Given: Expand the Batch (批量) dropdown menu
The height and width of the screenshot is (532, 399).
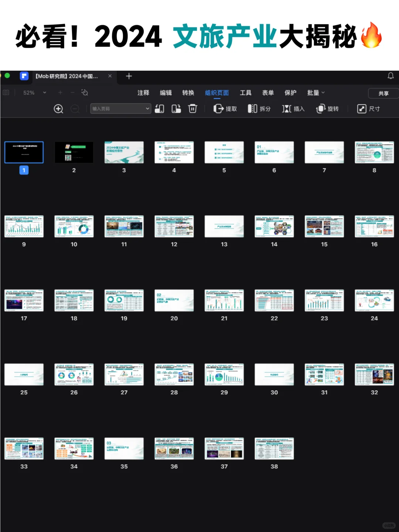Looking at the screenshot, I should click(x=316, y=92).
